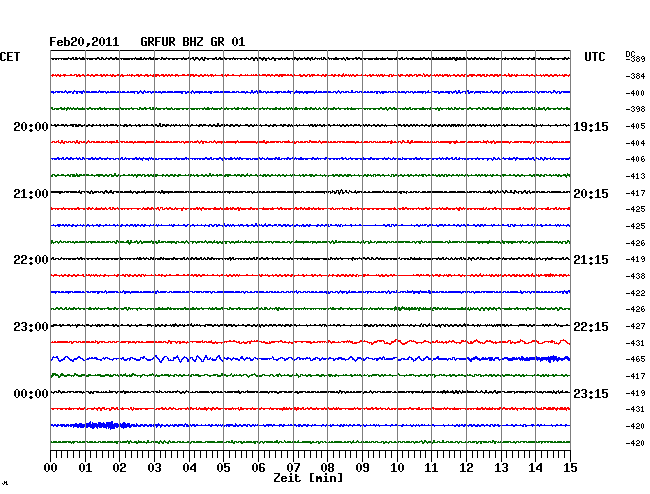Click minute tick label 14
The height and width of the screenshot is (494, 650).
tap(535, 468)
